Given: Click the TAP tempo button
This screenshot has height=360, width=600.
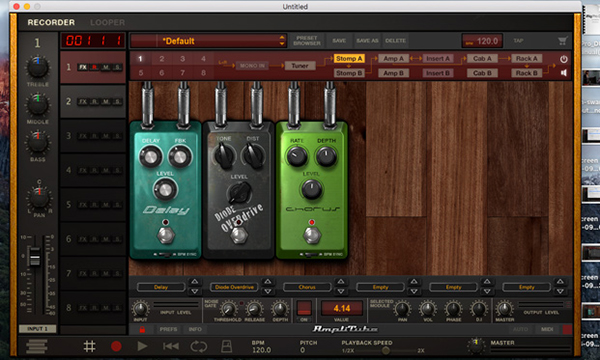Looking at the screenshot, I should (518, 41).
